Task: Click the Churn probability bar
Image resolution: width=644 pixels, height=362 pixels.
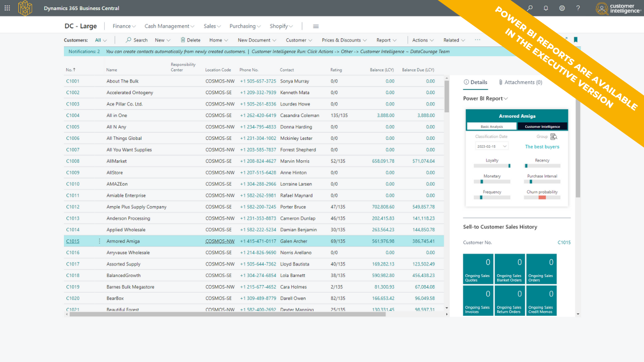Action: 542,198
